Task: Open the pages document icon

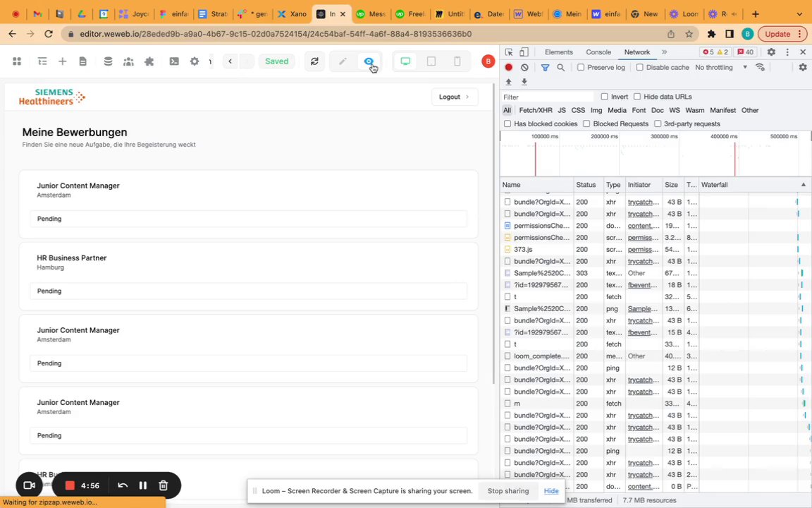Action: pos(83,61)
